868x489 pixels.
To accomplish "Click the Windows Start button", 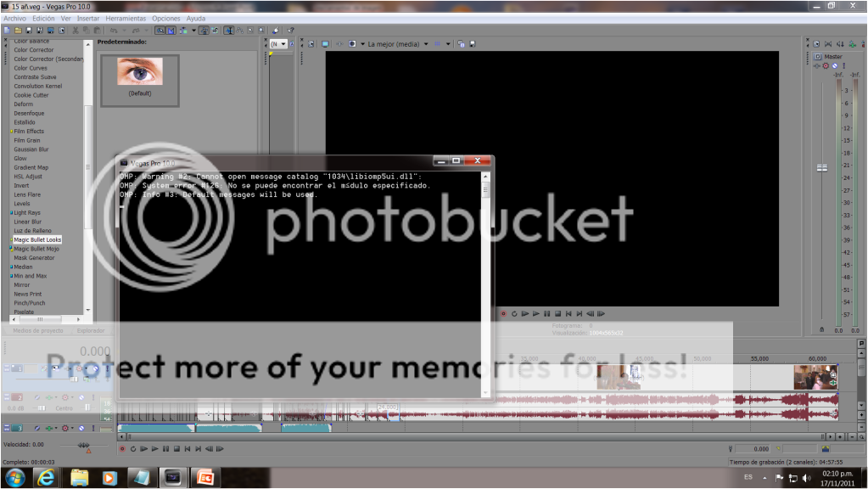I will (x=15, y=477).
